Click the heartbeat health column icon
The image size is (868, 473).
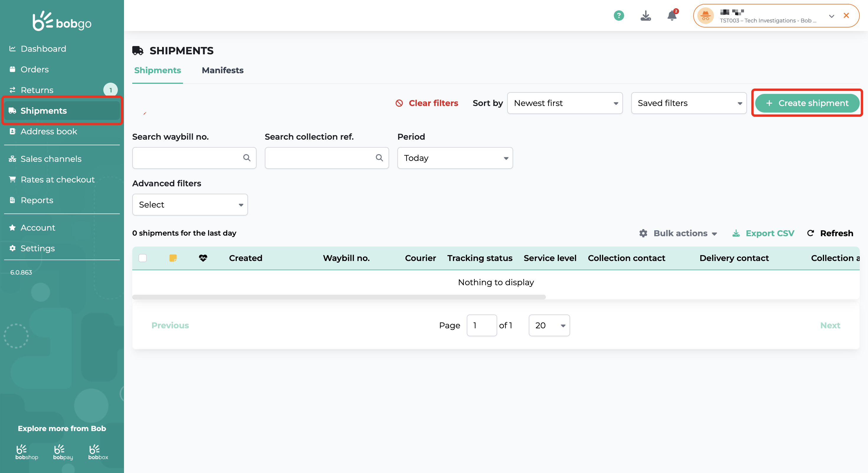click(203, 258)
